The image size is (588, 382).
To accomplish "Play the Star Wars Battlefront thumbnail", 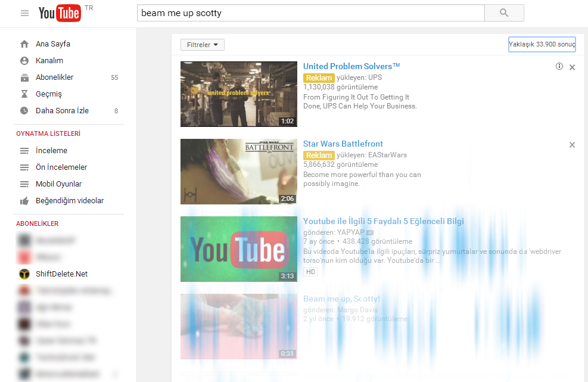I will [x=238, y=172].
